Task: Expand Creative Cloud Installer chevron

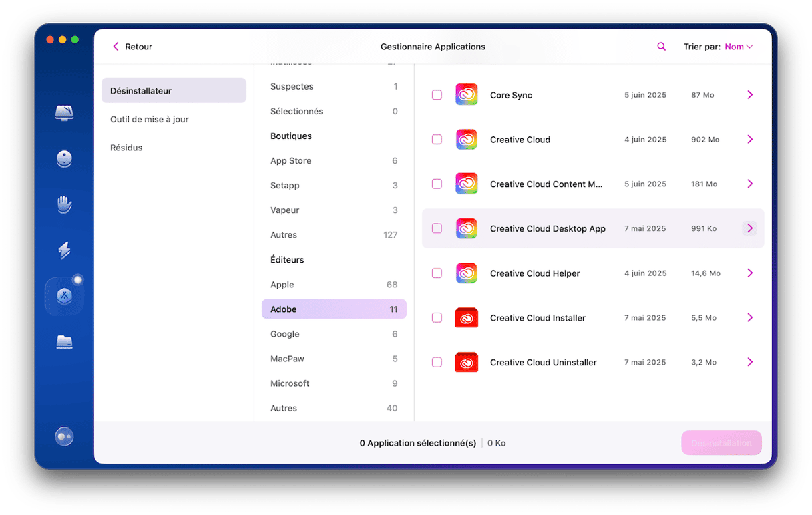Action: click(x=750, y=318)
